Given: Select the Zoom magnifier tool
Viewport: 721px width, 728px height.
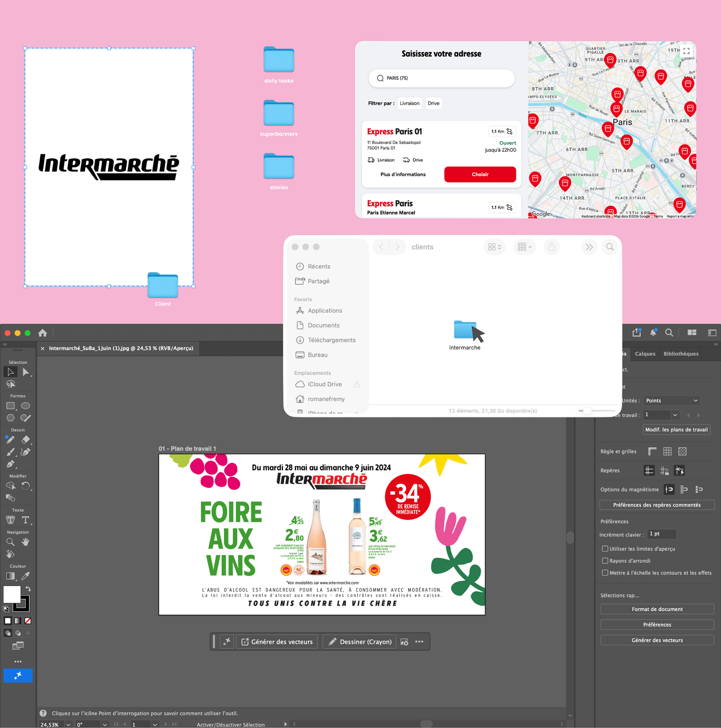Looking at the screenshot, I should [11, 542].
